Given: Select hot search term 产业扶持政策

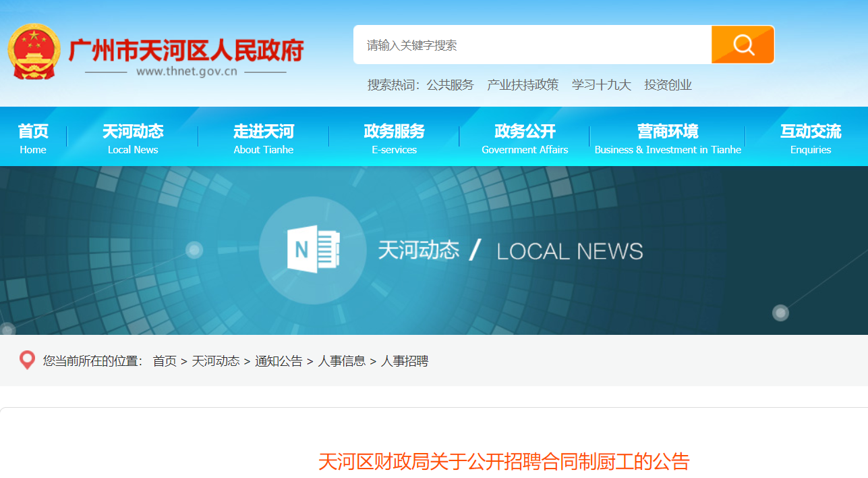Looking at the screenshot, I should (x=523, y=85).
